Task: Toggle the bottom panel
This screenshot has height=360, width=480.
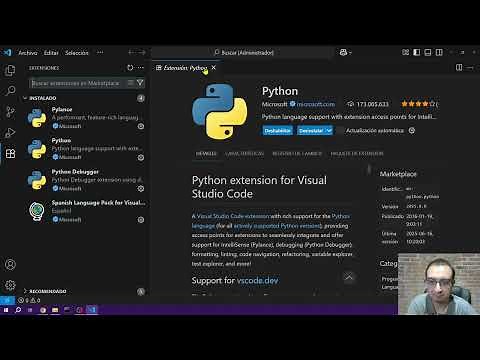Action: 428,52
